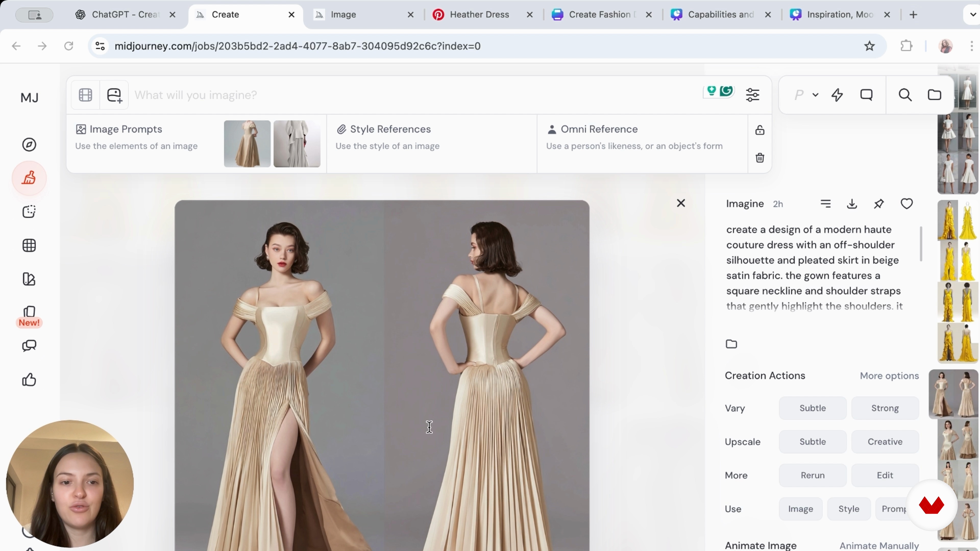Expand the browser tab list chevron

pos(973,15)
